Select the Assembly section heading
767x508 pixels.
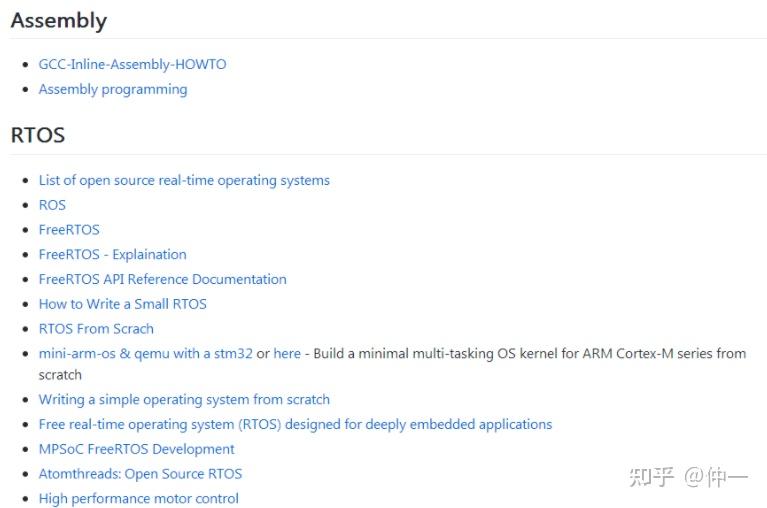(x=59, y=21)
